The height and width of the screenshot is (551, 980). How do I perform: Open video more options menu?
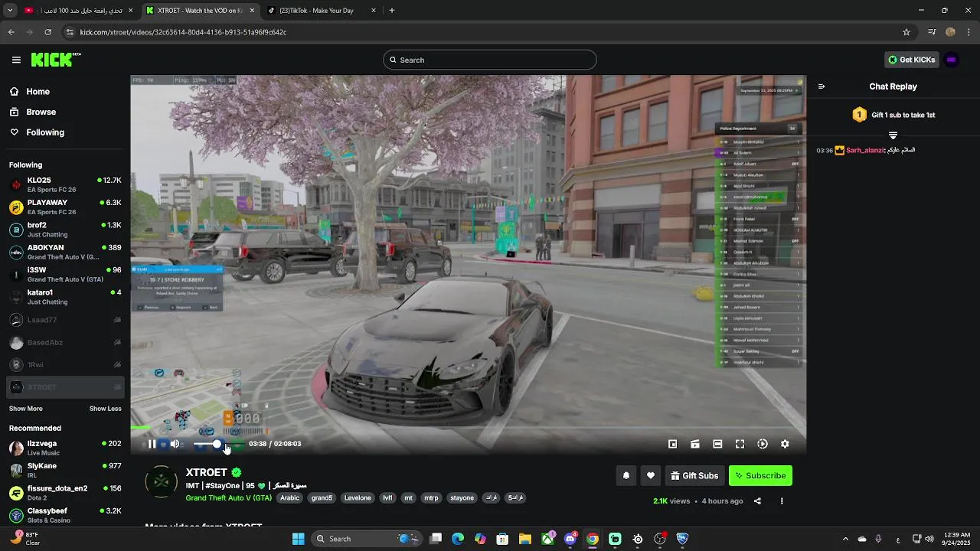tap(782, 501)
